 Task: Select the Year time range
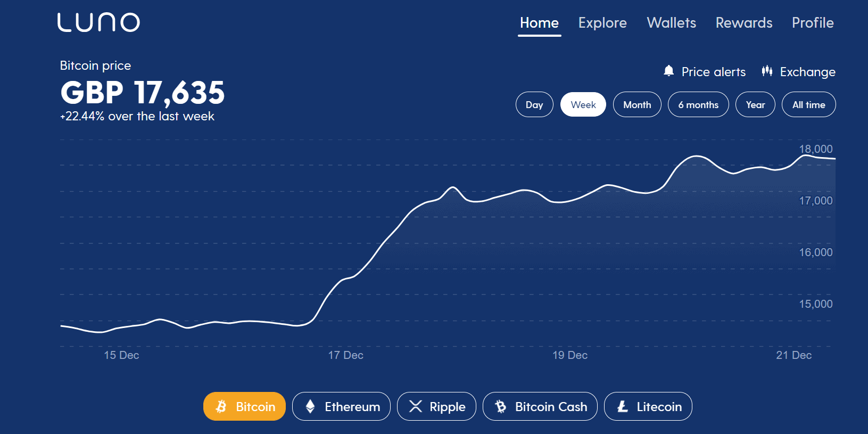(755, 104)
